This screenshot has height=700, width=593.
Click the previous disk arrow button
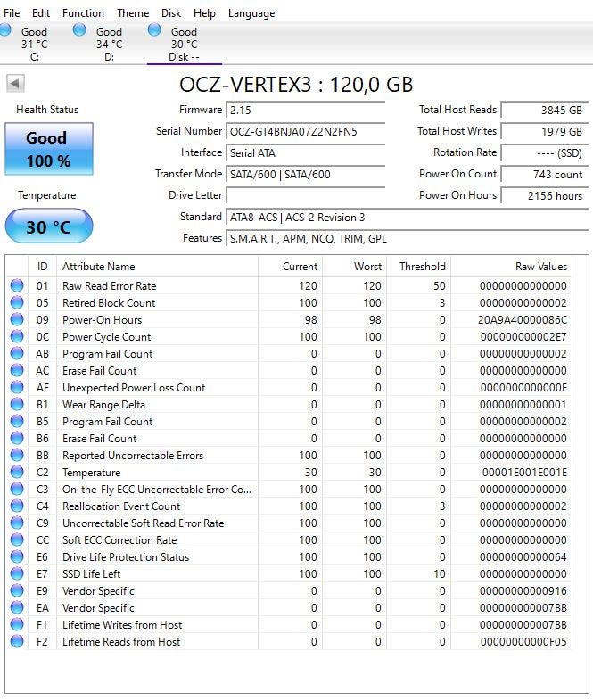(15, 84)
